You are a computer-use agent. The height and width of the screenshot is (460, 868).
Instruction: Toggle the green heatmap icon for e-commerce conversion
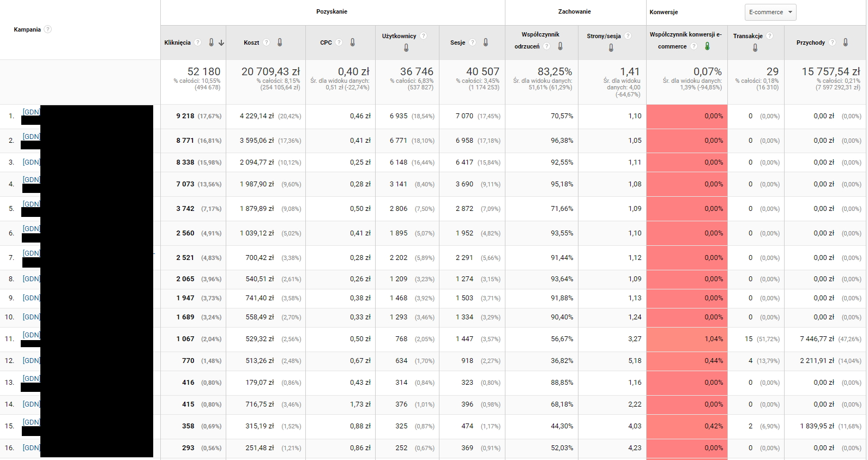(707, 46)
